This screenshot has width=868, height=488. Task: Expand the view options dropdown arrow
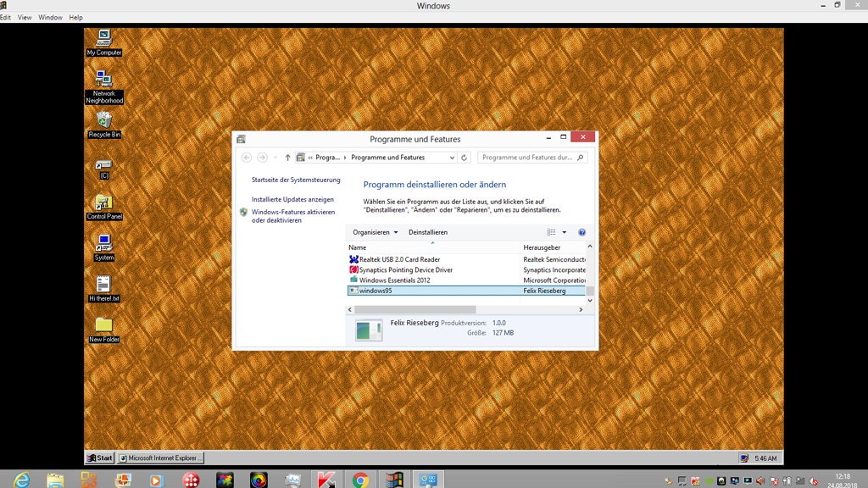(x=564, y=232)
